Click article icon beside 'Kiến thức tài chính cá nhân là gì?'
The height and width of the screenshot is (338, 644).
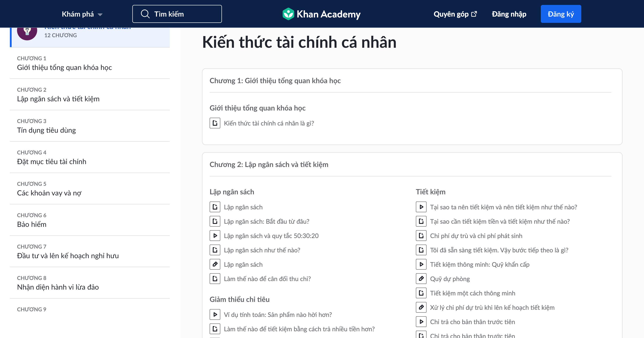coord(215,123)
